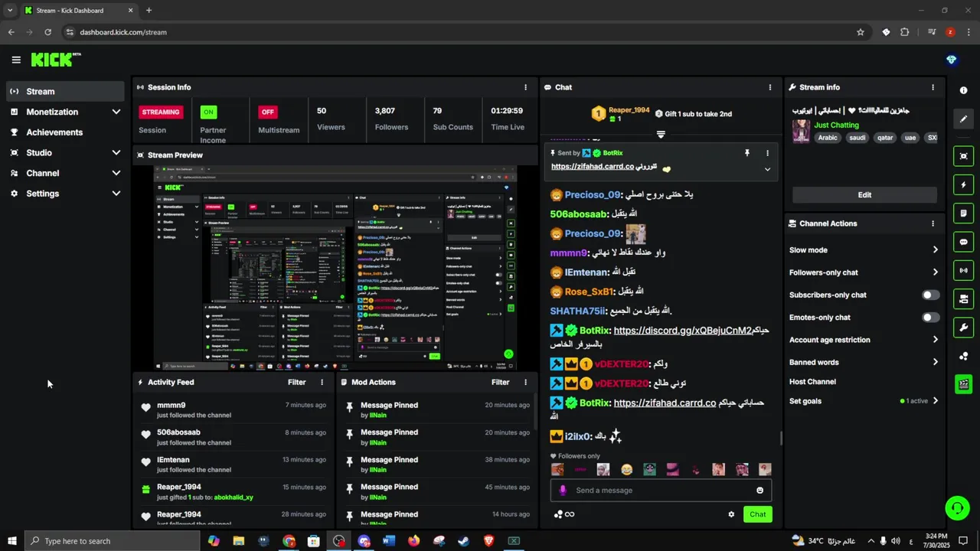The width and height of the screenshot is (980, 551).
Task: Open the Activity Feed three-dot menu
Action: [x=322, y=382]
